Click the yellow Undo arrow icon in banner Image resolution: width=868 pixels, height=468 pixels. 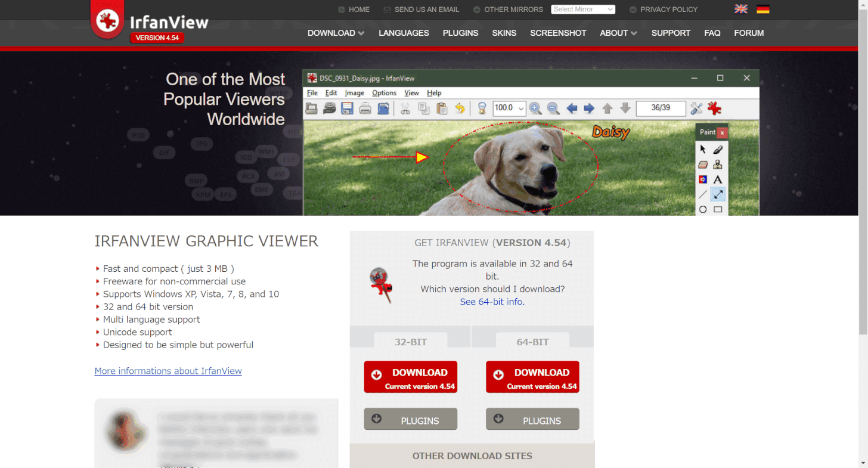tap(460, 109)
